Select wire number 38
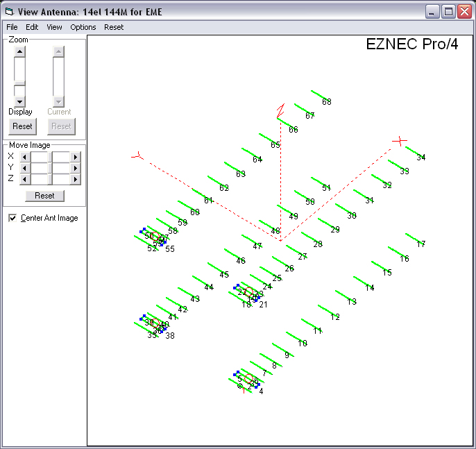 (170, 336)
